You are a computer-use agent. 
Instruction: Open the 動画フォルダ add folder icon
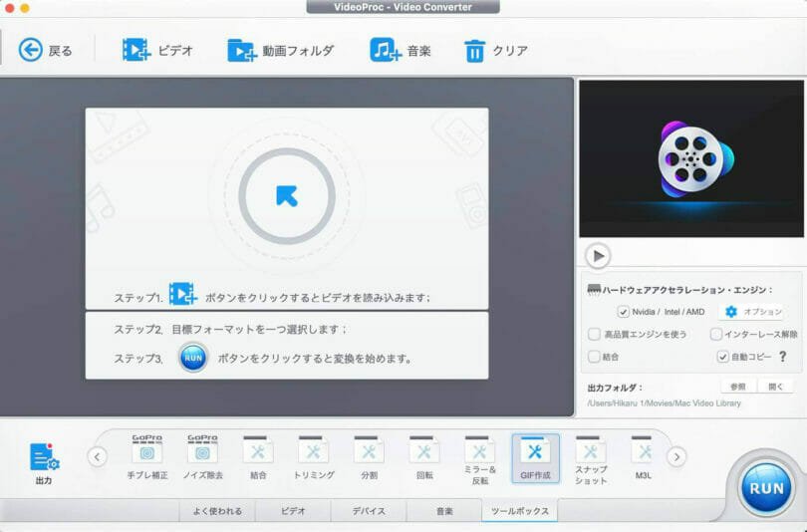(242, 51)
